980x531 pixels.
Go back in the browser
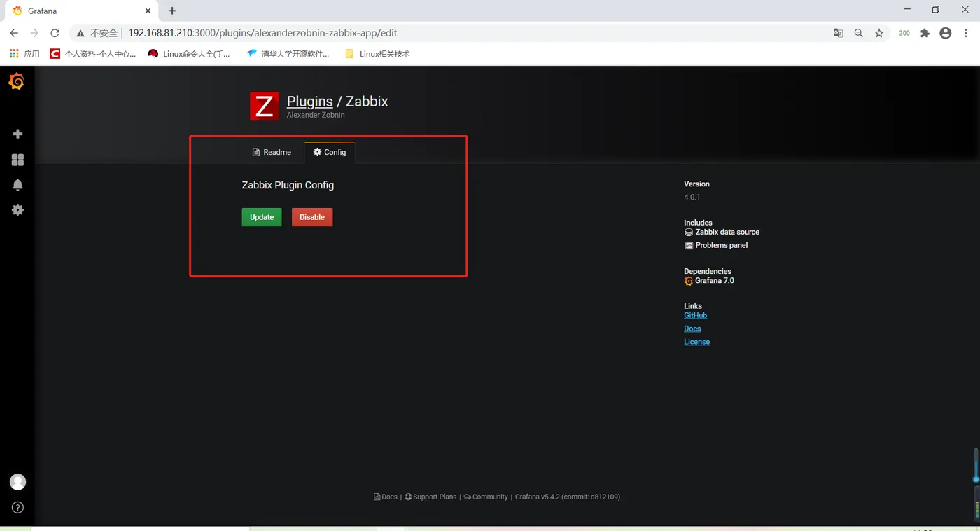coord(14,33)
